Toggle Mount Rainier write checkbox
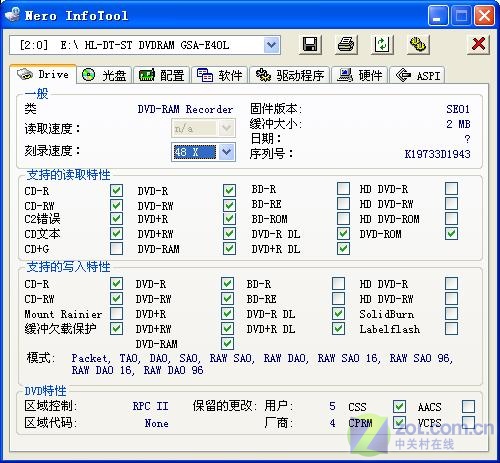 (116, 313)
